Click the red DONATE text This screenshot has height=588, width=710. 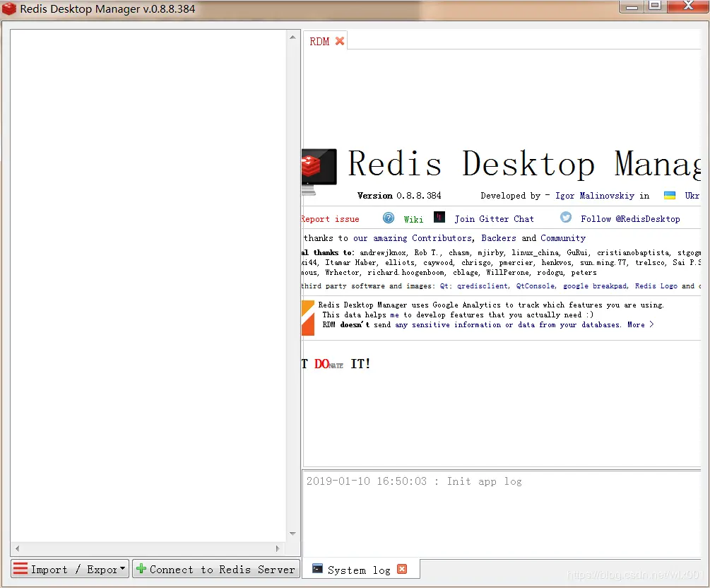click(x=329, y=364)
